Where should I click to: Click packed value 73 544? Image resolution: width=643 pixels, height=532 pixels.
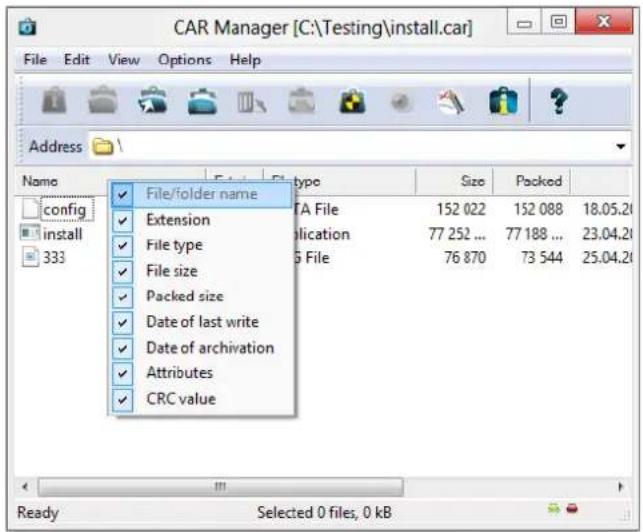coord(542,258)
